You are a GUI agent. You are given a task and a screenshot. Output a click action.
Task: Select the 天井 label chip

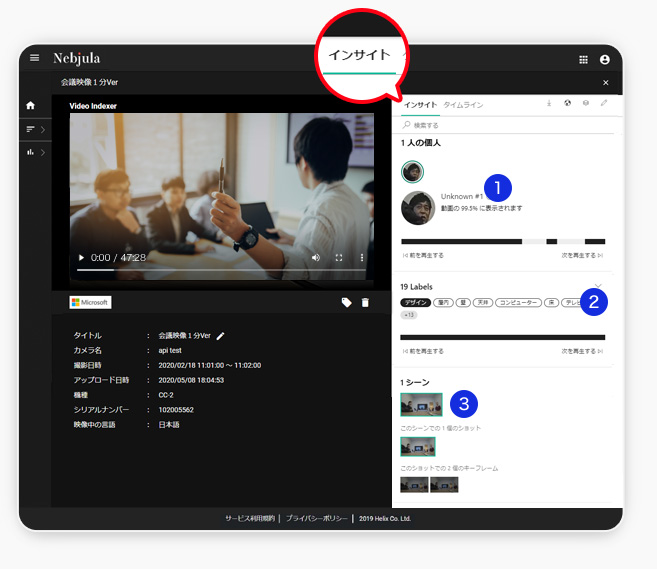[x=483, y=303]
